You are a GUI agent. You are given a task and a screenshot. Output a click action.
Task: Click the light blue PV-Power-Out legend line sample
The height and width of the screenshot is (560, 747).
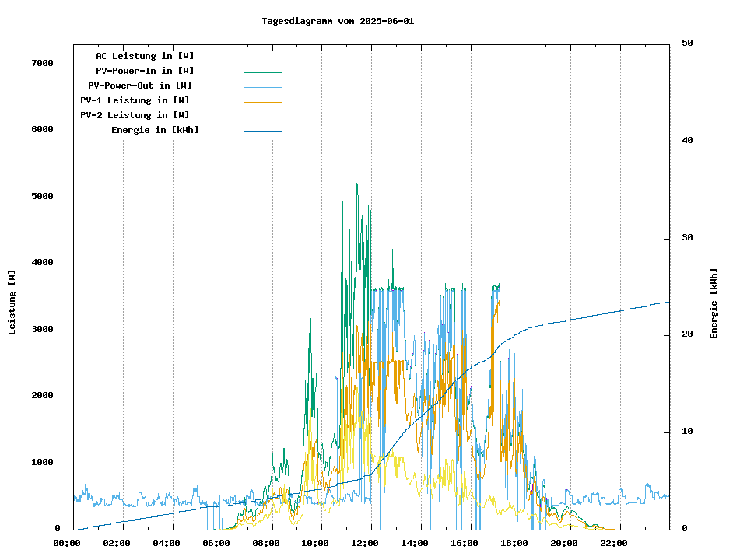(262, 87)
